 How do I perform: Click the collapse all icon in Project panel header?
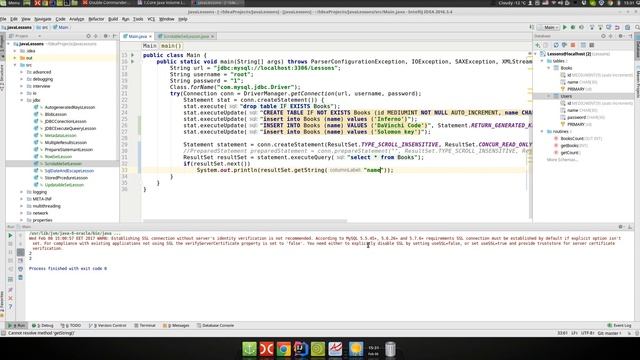click(96, 36)
